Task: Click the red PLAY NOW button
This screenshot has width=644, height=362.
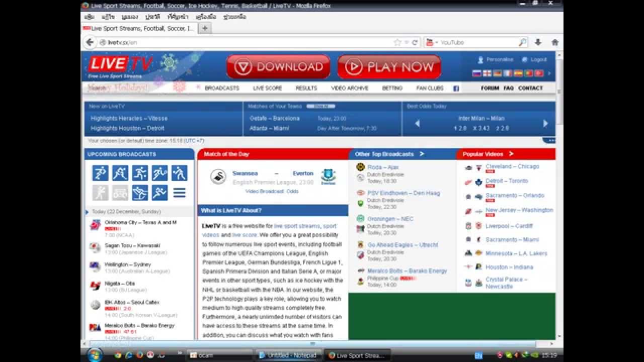Action: click(x=389, y=67)
